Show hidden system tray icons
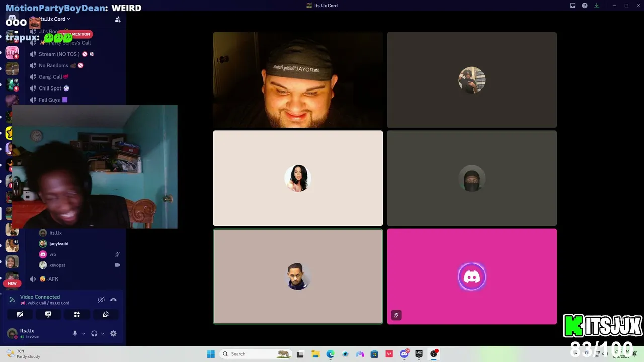 pos(575,354)
